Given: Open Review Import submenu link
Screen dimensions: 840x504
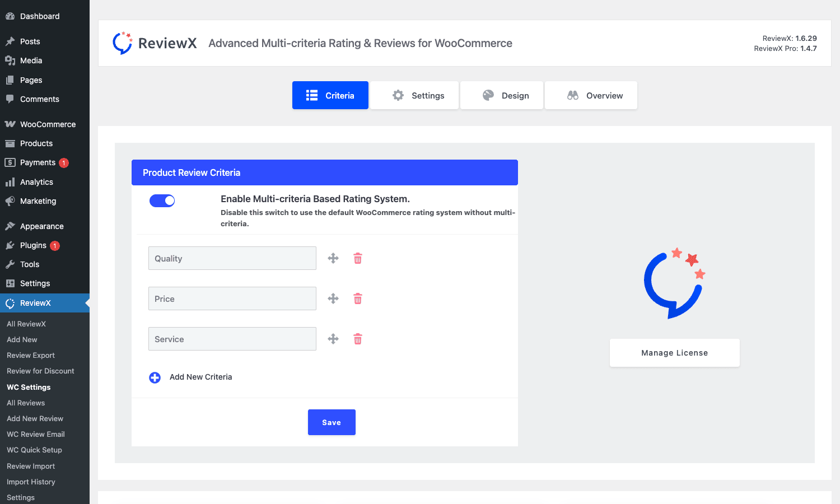Looking at the screenshot, I should tap(31, 466).
